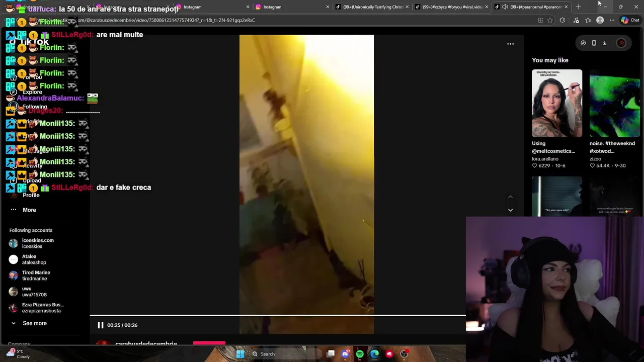Open browser settings and more menu
Image resolution: width=644 pixels, height=362 pixels.
click(612, 20)
